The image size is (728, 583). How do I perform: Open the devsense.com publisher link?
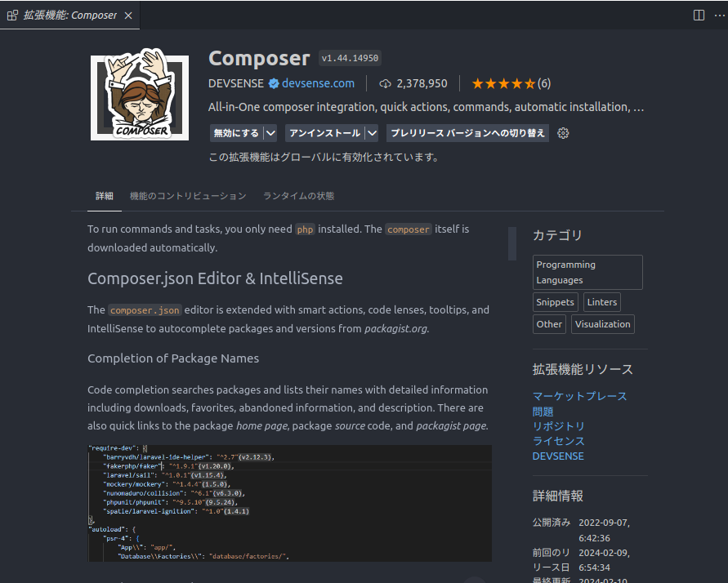pos(318,83)
